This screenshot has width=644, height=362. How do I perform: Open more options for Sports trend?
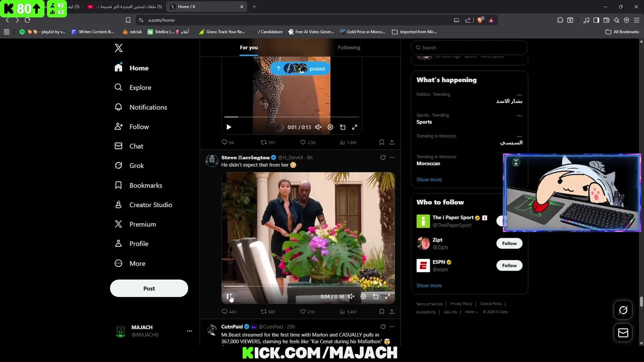[519, 116]
